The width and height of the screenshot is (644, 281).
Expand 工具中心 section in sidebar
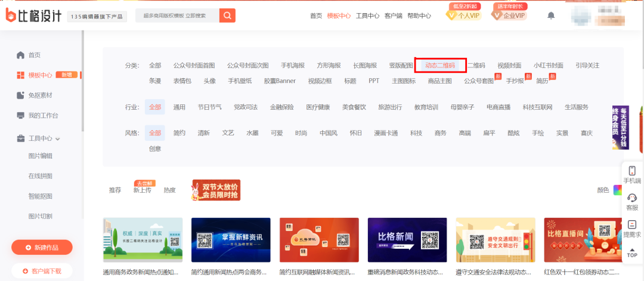pos(44,138)
